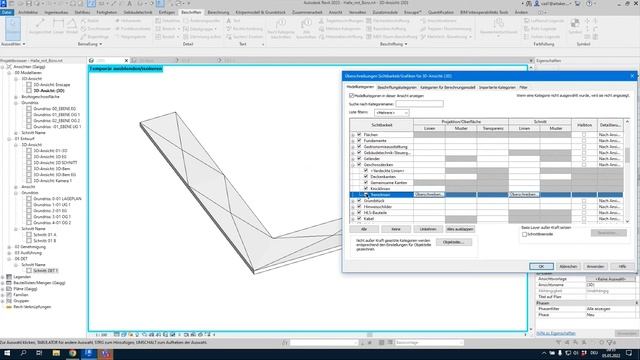Click the 'Alles ausklappen' button
Viewport: 640px width, 360px height.
pyautogui.click(x=460, y=229)
